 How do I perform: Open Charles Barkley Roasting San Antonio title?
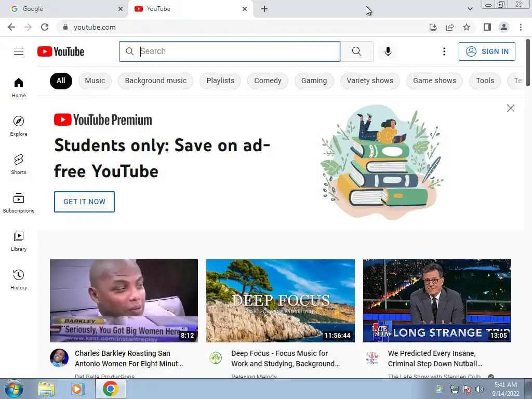point(129,358)
